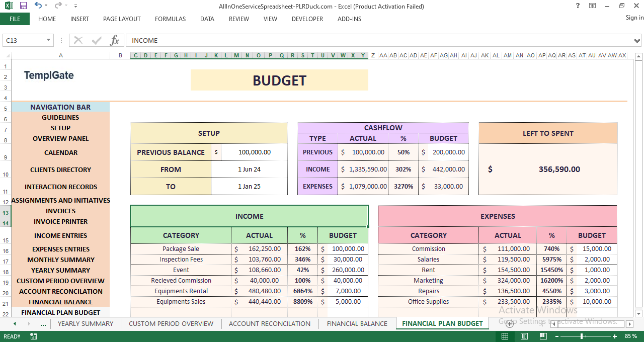Click the Insert Function fx icon
The height and width of the screenshot is (342, 644).
pyautogui.click(x=115, y=40)
